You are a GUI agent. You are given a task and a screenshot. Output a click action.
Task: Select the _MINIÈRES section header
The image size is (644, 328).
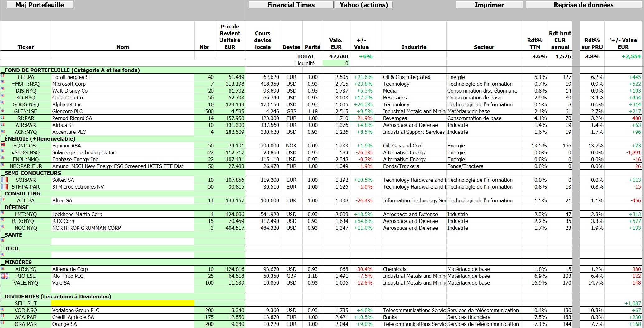point(123,262)
